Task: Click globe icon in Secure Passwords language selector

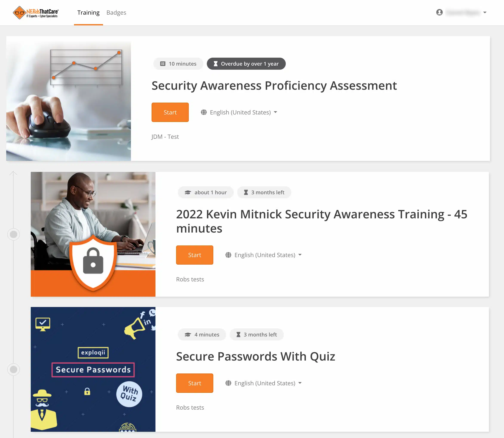Action: tap(228, 383)
